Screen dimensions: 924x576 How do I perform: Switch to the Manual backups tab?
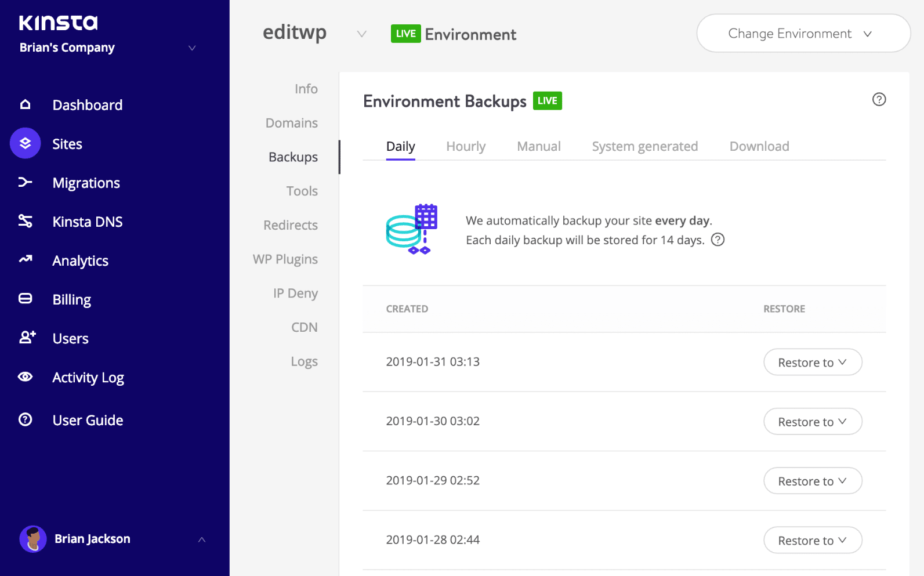coord(539,146)
